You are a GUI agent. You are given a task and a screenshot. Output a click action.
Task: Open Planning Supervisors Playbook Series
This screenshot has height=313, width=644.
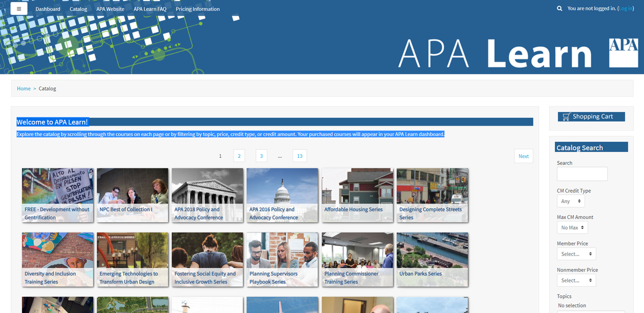point(282,259)
